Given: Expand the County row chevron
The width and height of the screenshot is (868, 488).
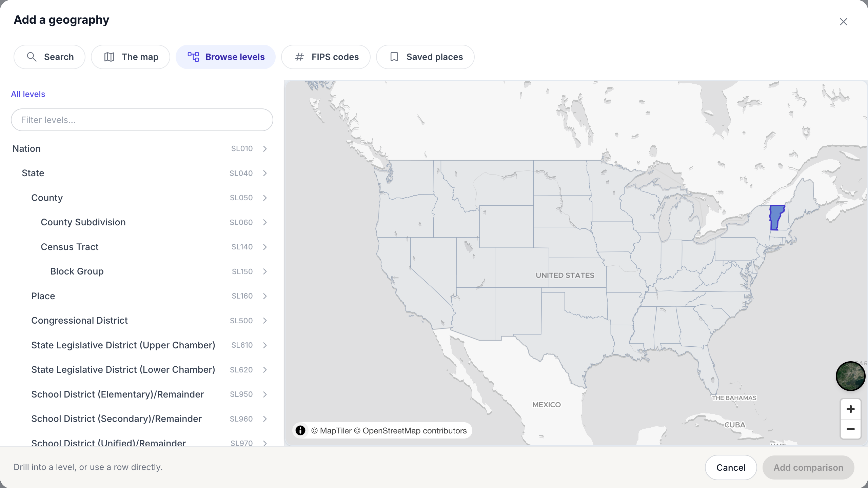Looking at the screenshot, I should point(265,198).
